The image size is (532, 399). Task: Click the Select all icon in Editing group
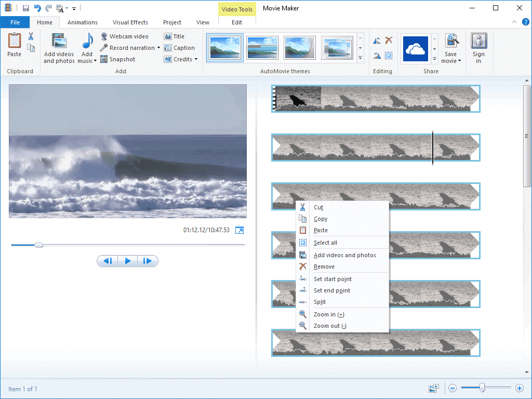(389, 55)
